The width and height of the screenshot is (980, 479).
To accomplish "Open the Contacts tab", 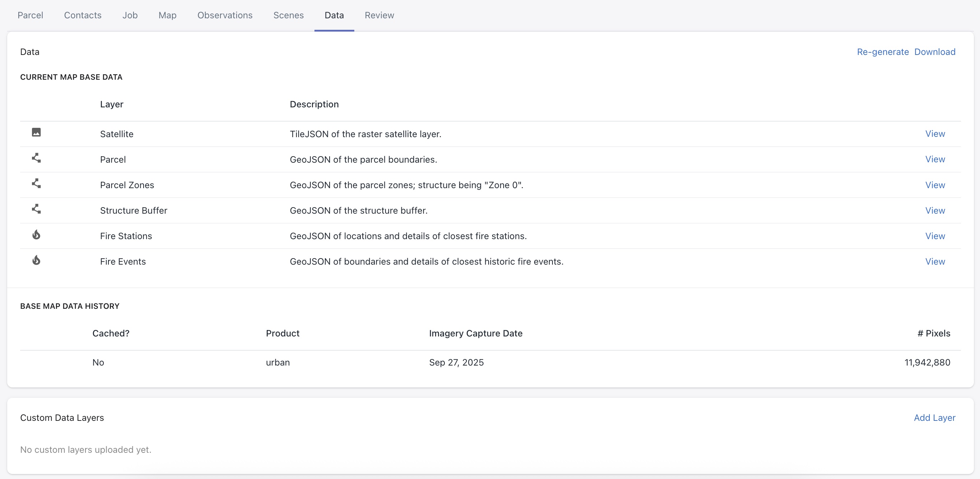I will (83, 15).
